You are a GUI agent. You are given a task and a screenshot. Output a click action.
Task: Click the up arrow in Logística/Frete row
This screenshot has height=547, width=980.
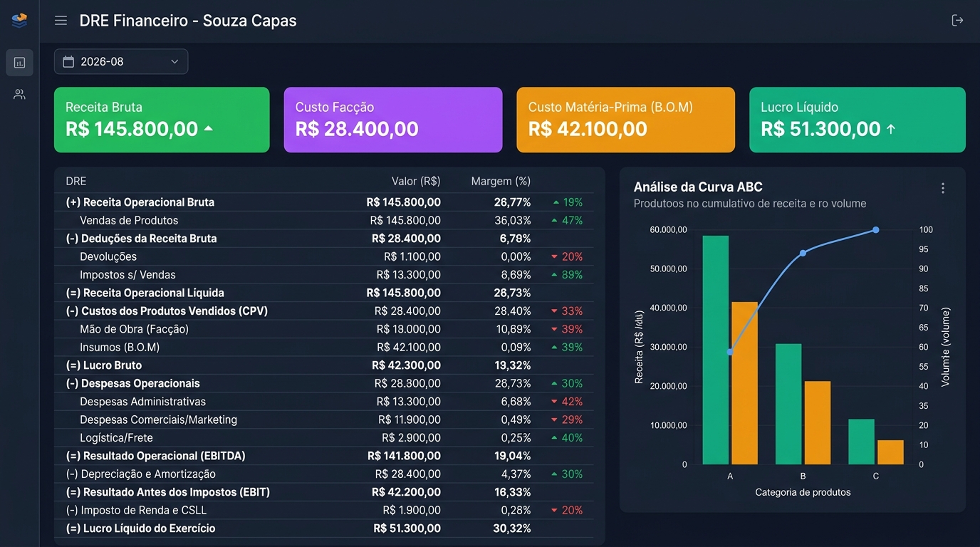click(x=554, y=438)
